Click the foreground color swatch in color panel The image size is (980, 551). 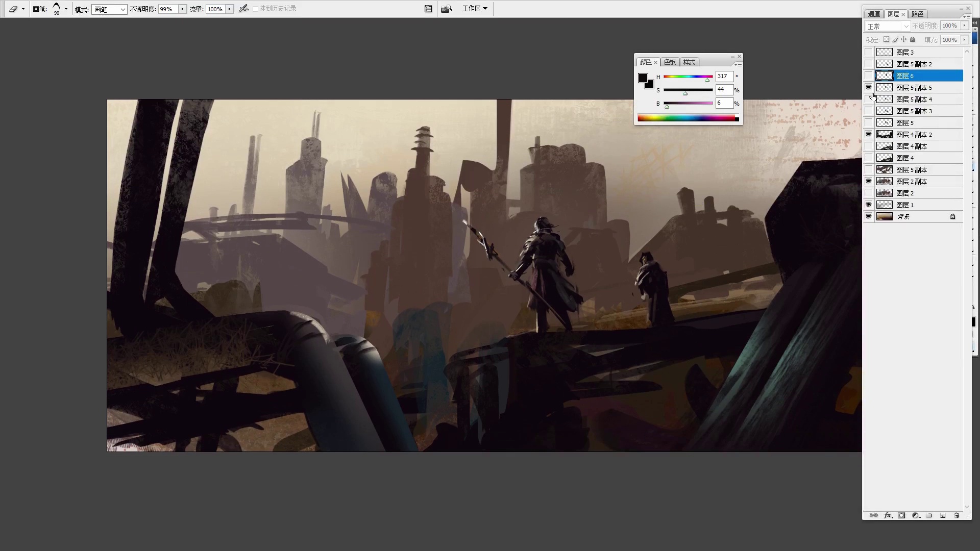pyautogui.click(x=643, y=78)
